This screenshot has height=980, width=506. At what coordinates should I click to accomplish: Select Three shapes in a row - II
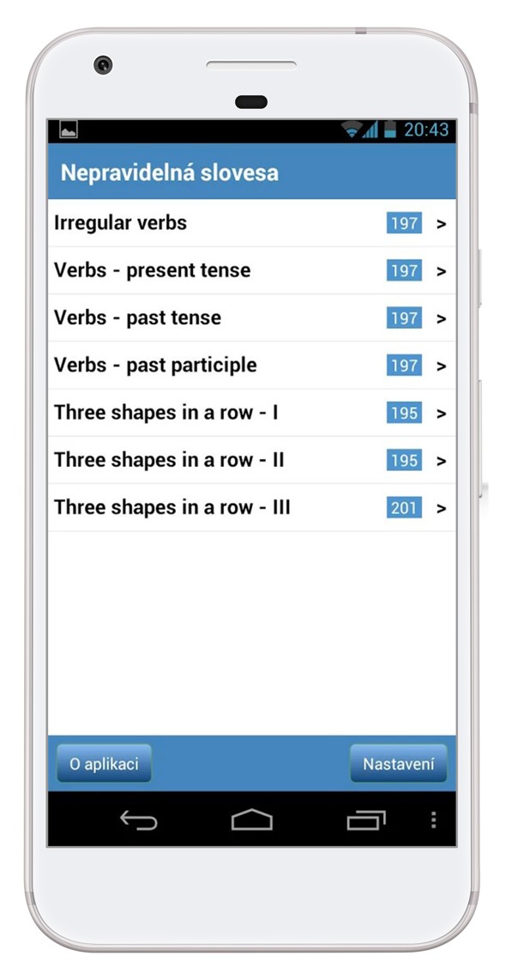(252, 461)
